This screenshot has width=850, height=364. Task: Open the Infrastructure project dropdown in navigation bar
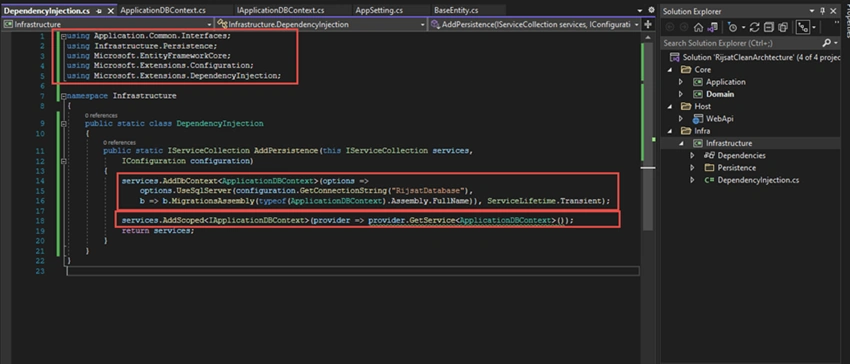(x=210, y=25)
